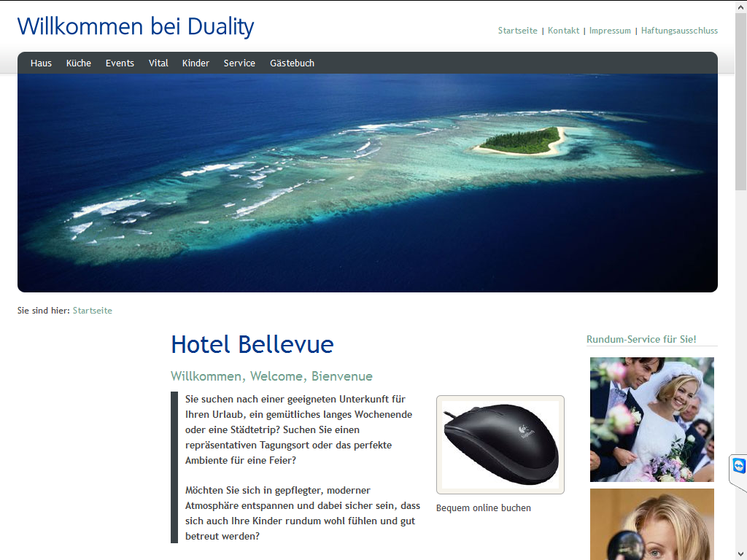Image resolution: width=747 pixels, height=560 pixels.
Task: Select Events in the navigation bar
Action: [120, 63]
